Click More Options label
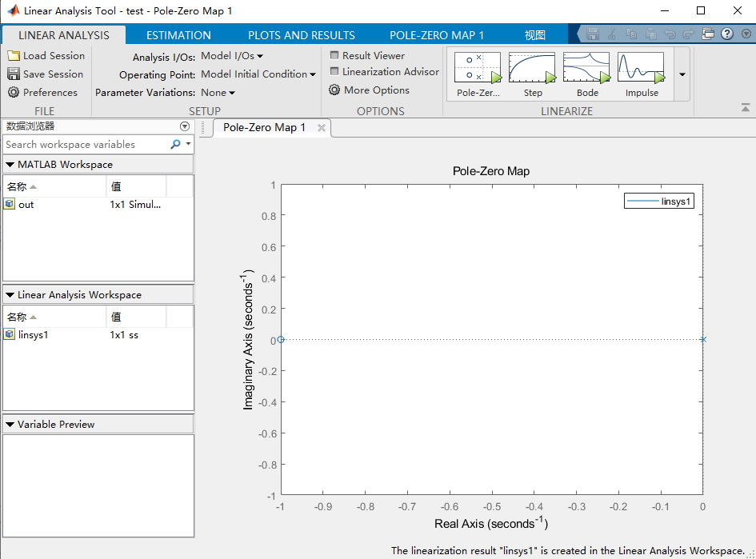 pyautogui.click(x=377, y=90)
